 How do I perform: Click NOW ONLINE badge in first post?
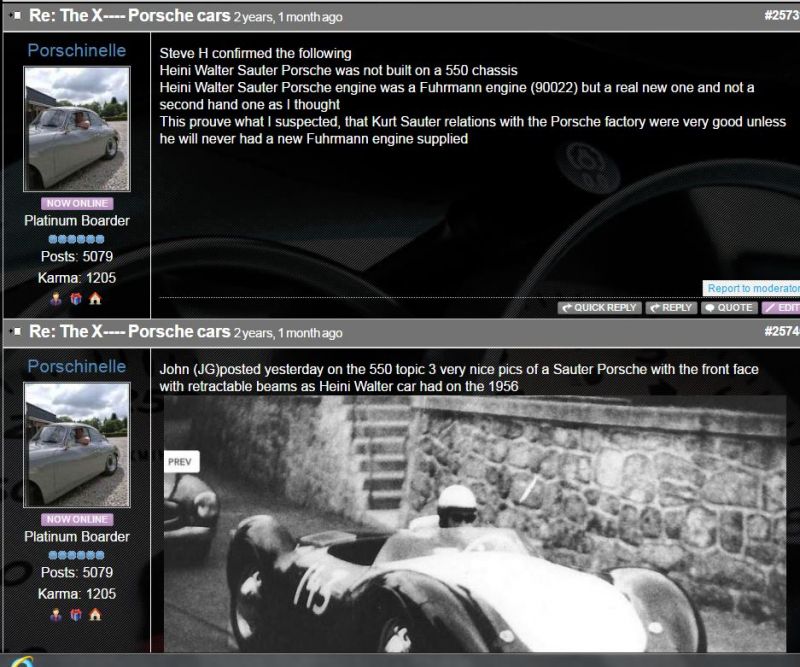pos(77,204)
